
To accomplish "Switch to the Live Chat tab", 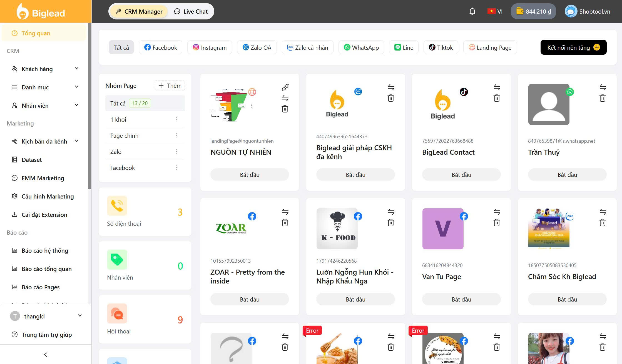I will pos(191,11).
